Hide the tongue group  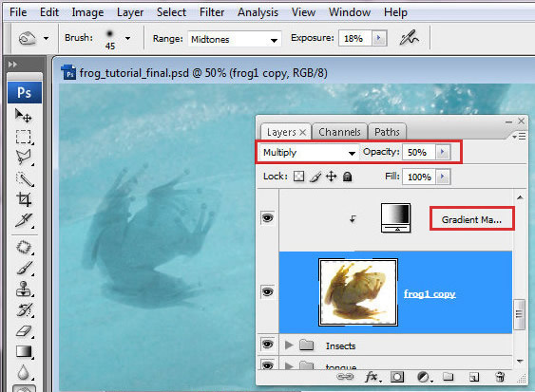pyautogui.click(x=268, y=365)
